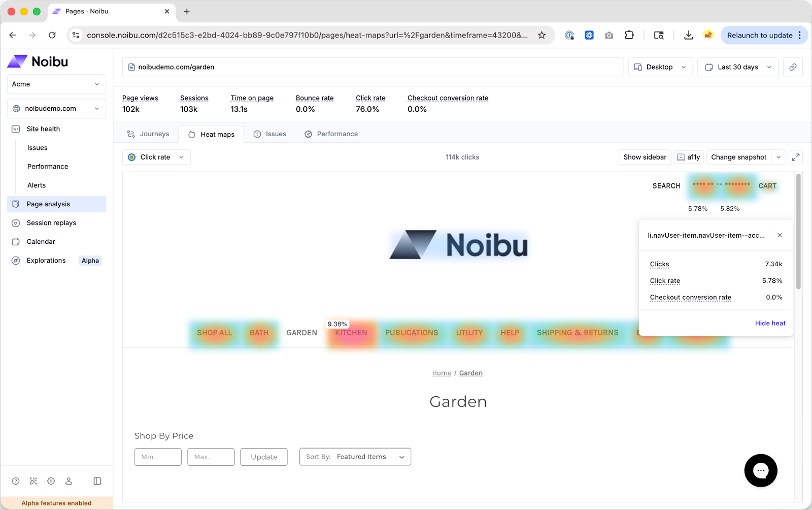Viewport: 812px width, 510px height.
Task: Open settings gear in the sidebar footer
Action: pos(51,481)
